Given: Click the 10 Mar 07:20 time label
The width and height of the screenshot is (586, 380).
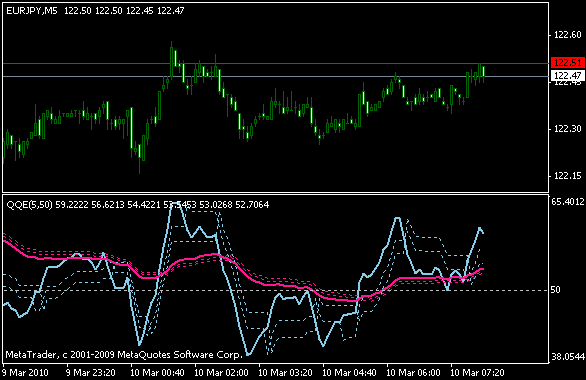Looking at the screenshot, I should [477, 373].
